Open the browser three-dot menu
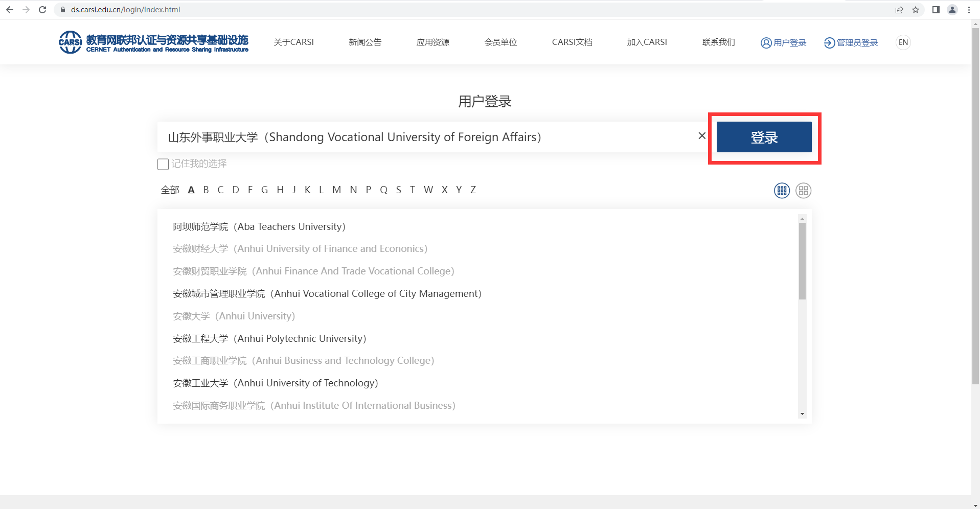Viewport: 980px width, 509px height. click(969, 10)
